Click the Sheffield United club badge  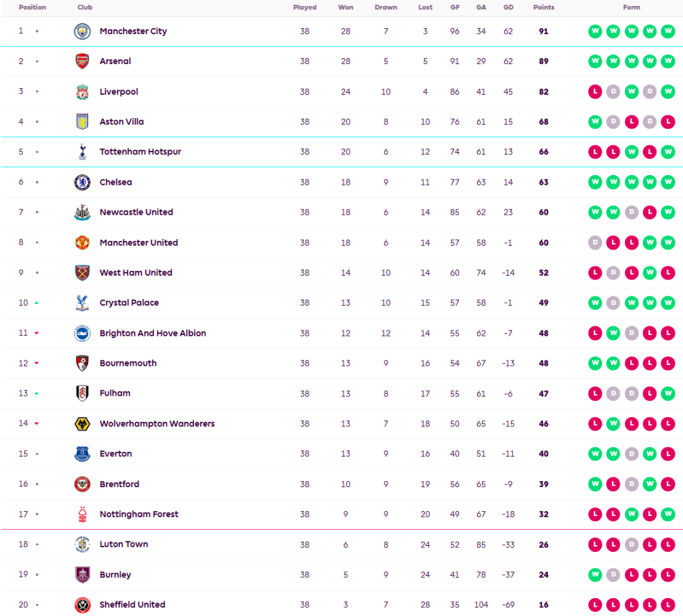[x=82, y=605]
